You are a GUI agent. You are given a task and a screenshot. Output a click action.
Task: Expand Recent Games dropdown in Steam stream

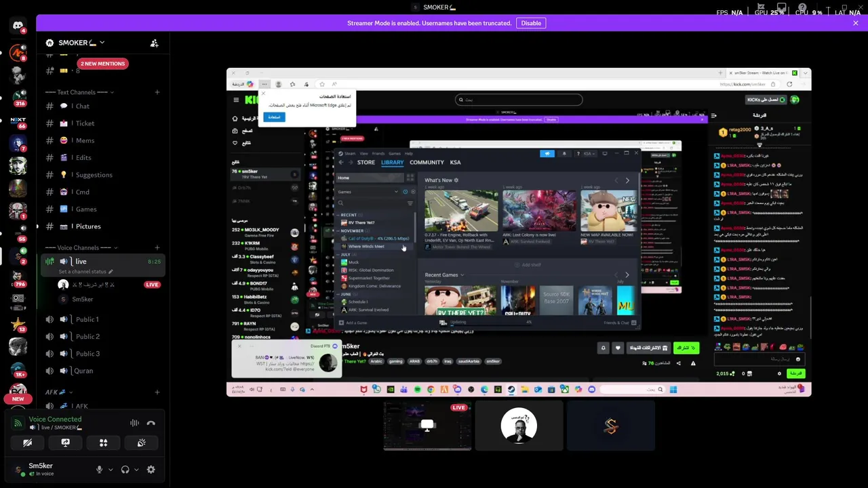coord(444,275)
